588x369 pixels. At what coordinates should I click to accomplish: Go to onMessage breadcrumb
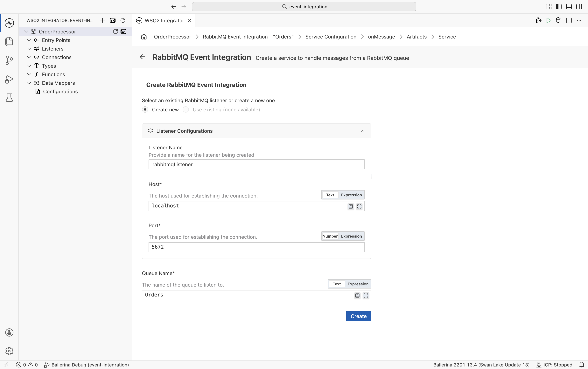(x=381, y=37)
